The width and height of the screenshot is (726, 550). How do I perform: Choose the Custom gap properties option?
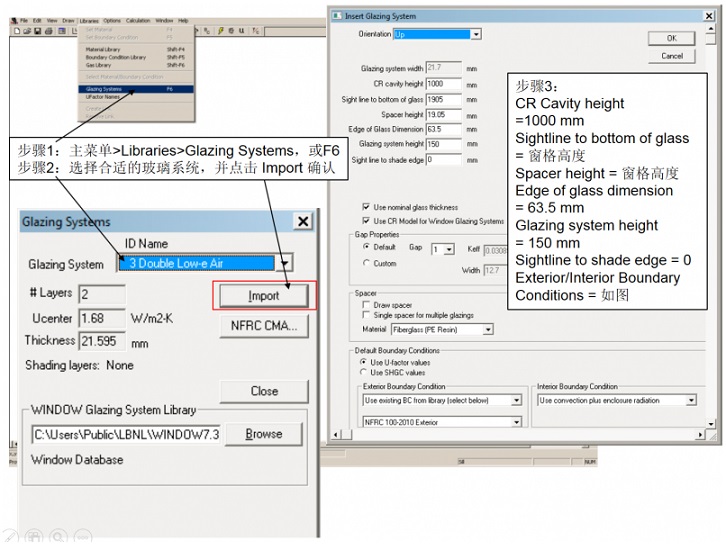[365, 263]
